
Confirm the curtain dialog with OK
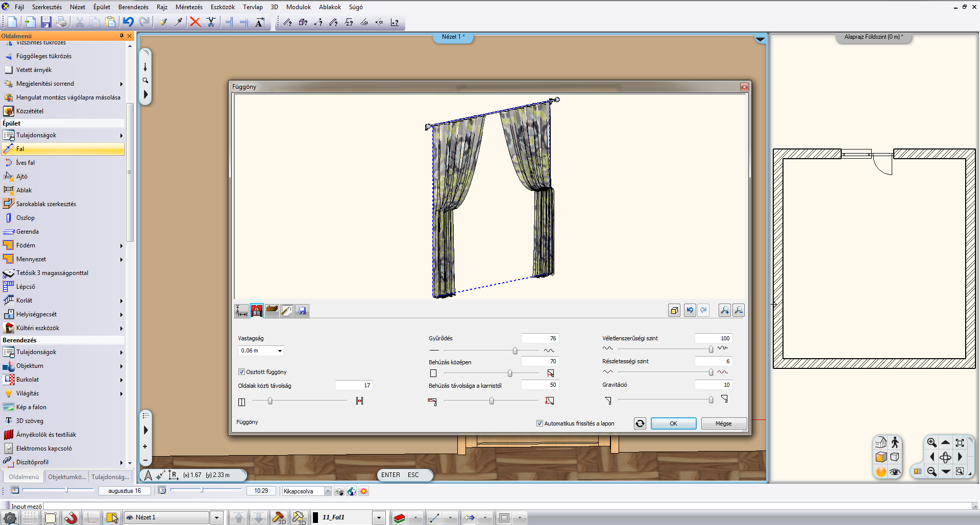pos(673,423)
